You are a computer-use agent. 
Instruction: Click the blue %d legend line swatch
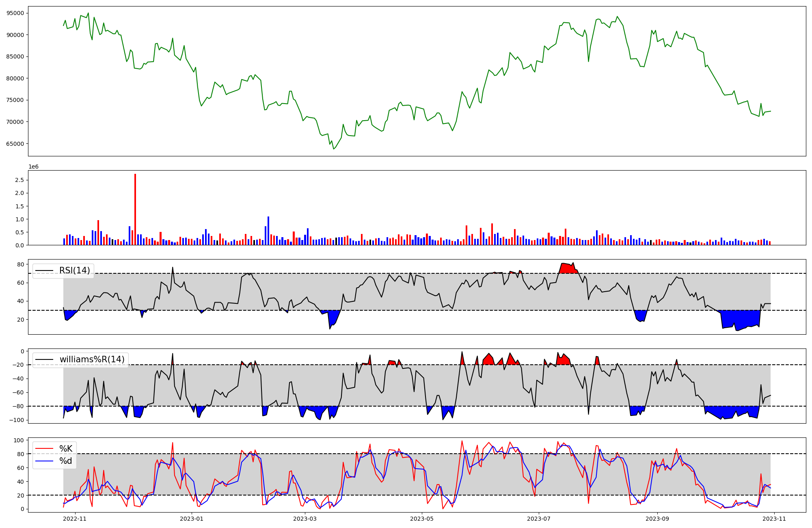[x=45, y=461]
